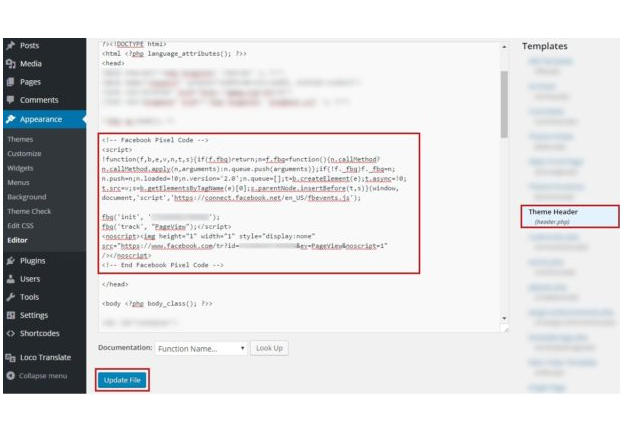
Task: Open the Widgets submenu link
Action: (x=20, y=168)
